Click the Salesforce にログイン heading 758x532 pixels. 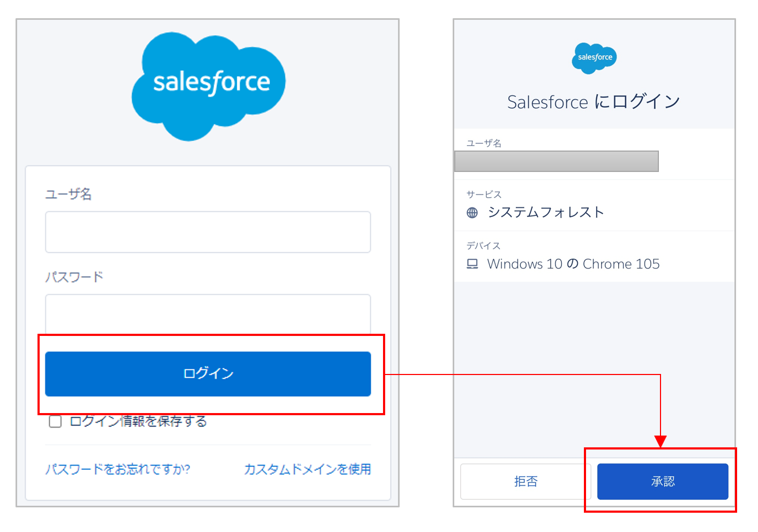594,102
